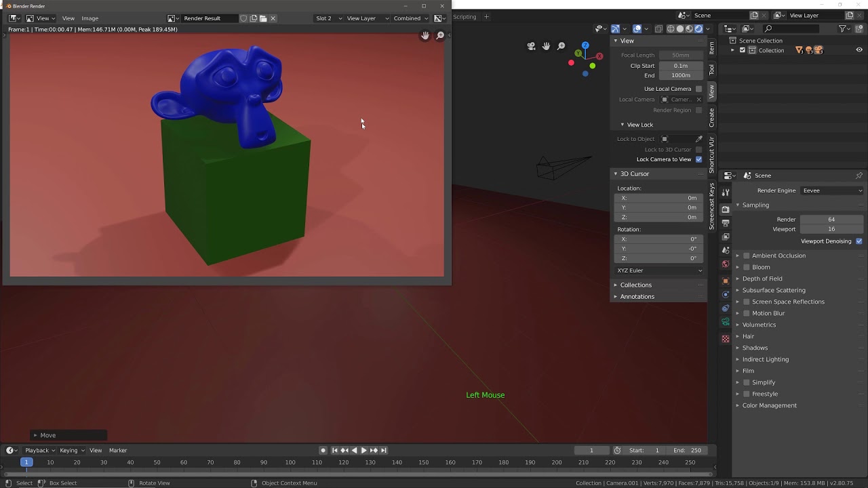Enable the Bloom checkbox
This screenshot has height=488, width=868.
[747, 267]
